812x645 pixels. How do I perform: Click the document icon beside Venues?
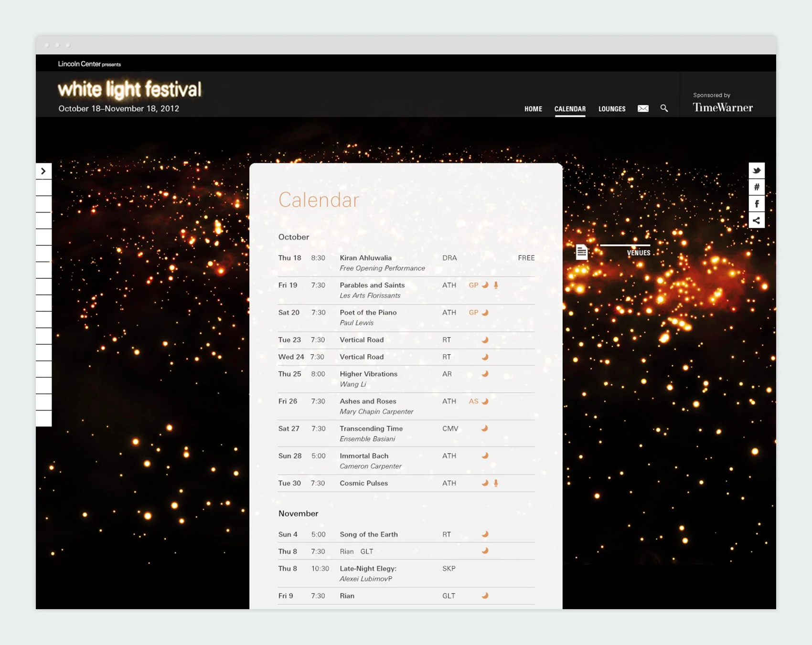pyautogui.click(x=581, y=252)
